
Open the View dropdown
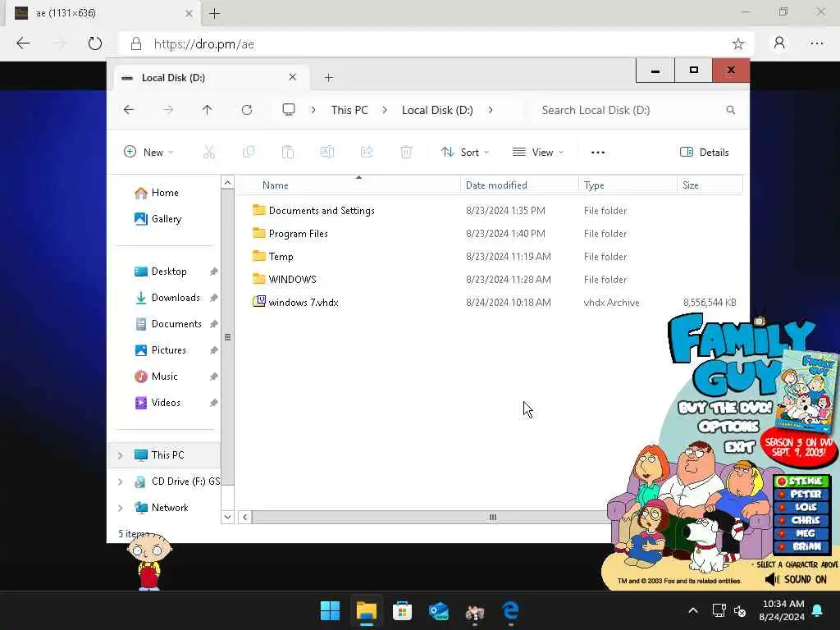[x=538, y=152]
